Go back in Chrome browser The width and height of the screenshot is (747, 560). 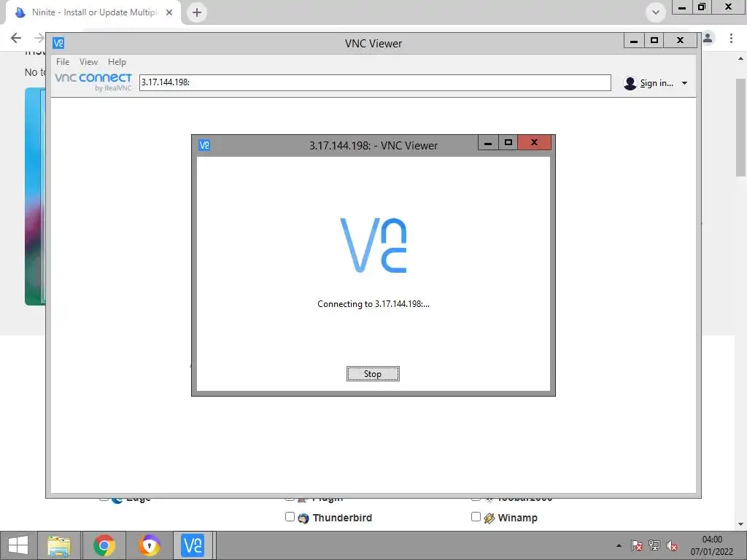(x=16, y=38)
